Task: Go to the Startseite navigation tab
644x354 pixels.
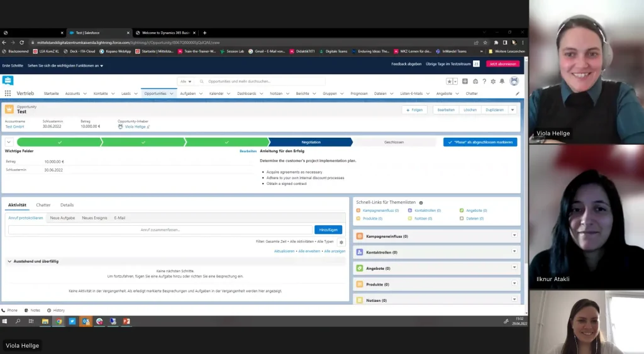Action: pos(52,94)
